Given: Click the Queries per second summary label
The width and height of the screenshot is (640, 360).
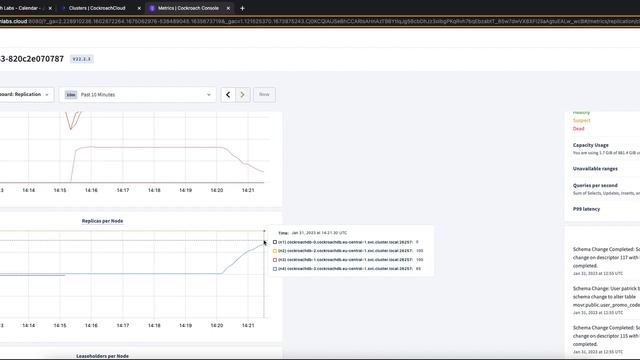Looking at the screenshot, I should 595,185.
